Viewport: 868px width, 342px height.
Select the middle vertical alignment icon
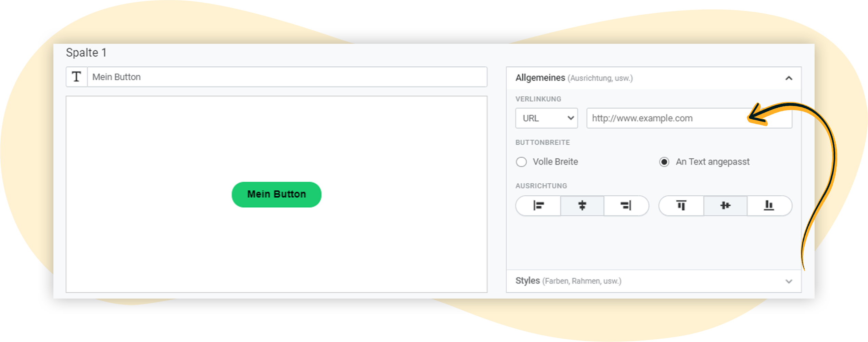click(x=725, y=206)
